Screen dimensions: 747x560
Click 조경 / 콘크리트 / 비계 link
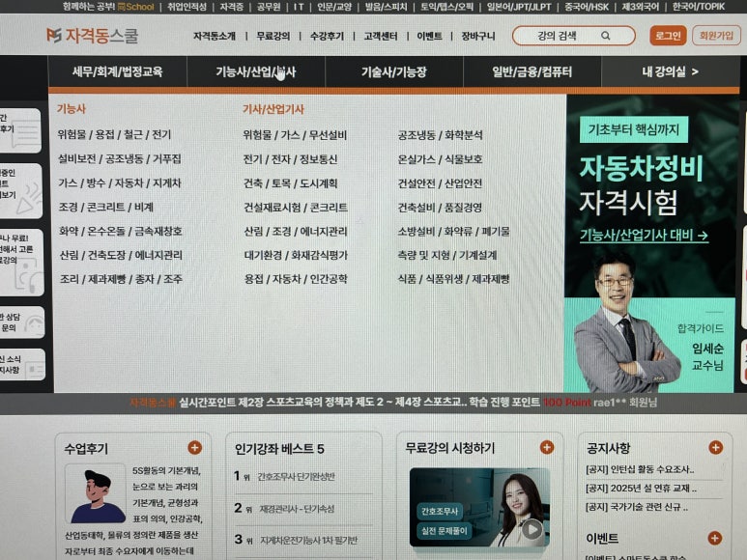coord(105,207)
